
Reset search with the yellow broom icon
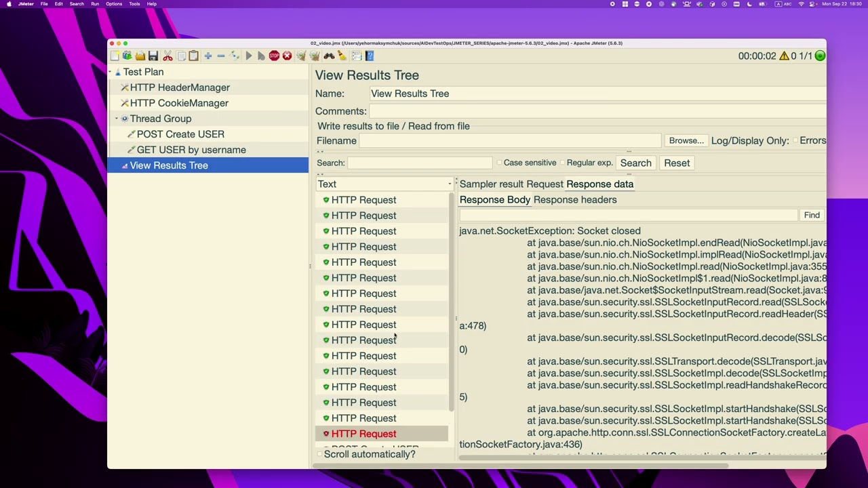342,56
